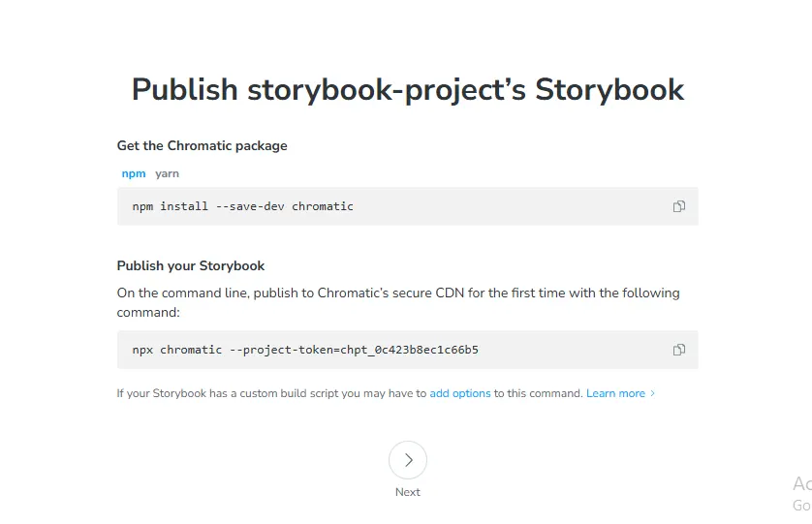
Task: Open the add options link
Action: click(x=460, y=393)
